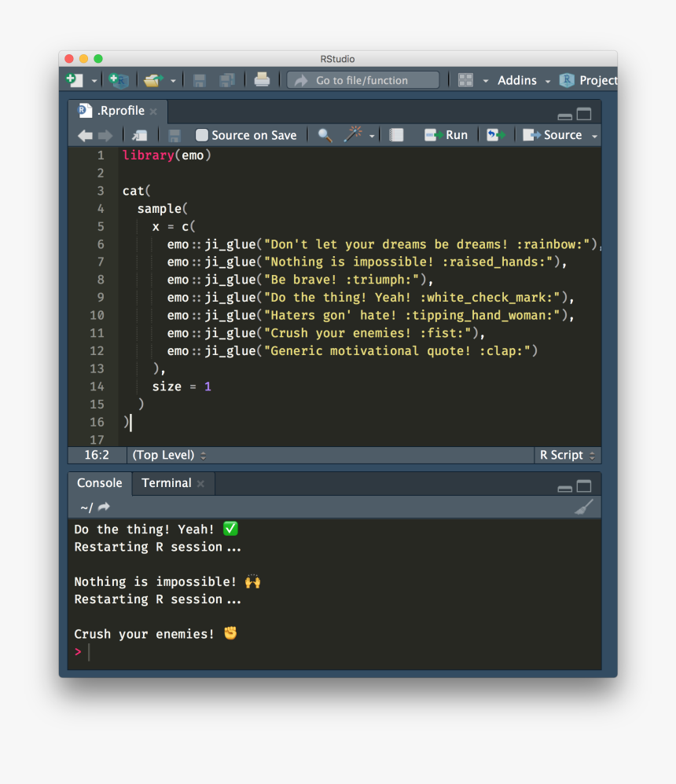Open the Print icon in the toolbar
This screenshot has width=676, height=784.
pos(262,78)
